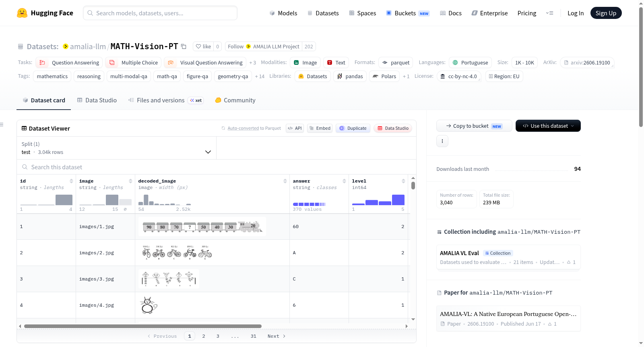Select the Portuguese language tag
The height and width of the screenshot is (347, 644).
pyautogui.click(x=470, y=62)
